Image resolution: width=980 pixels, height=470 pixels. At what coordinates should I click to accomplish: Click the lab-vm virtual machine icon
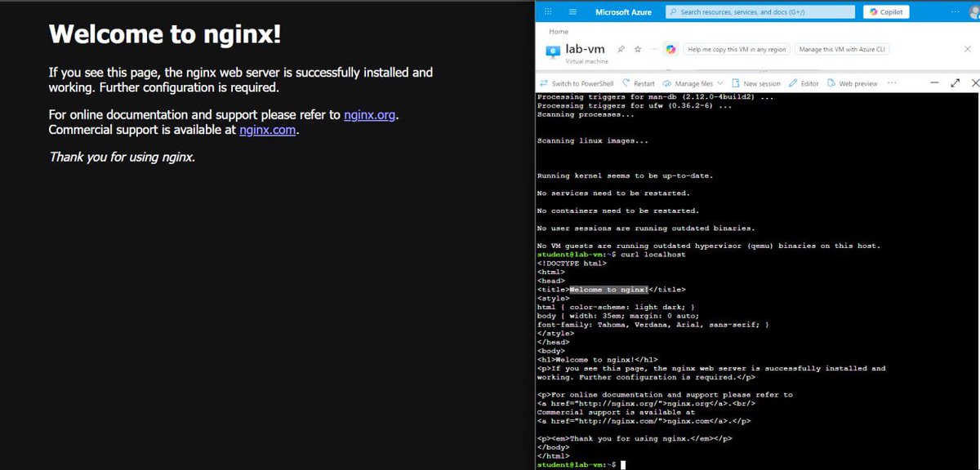[551, 51]
